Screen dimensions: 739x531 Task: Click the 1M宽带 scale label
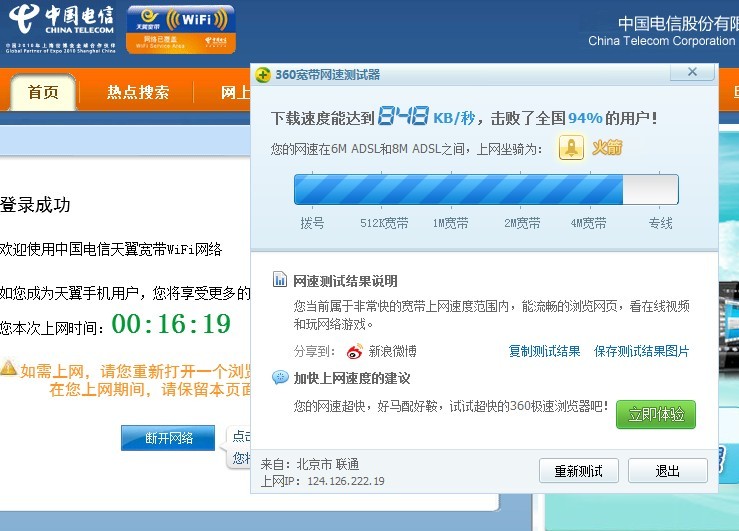451,223
